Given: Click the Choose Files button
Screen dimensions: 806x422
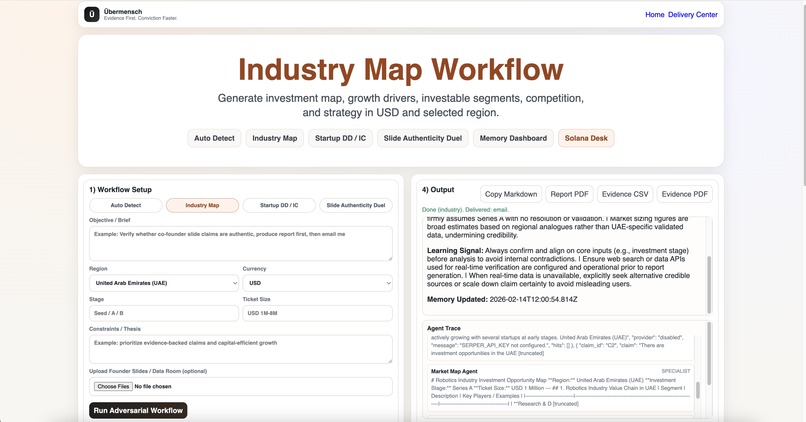Looking at the screenshot, I should tap(113, 387).
